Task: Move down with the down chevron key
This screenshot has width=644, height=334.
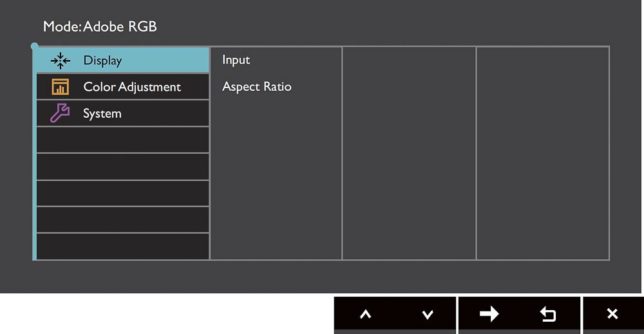Action: pyautogui.click(x=428, y=314)
